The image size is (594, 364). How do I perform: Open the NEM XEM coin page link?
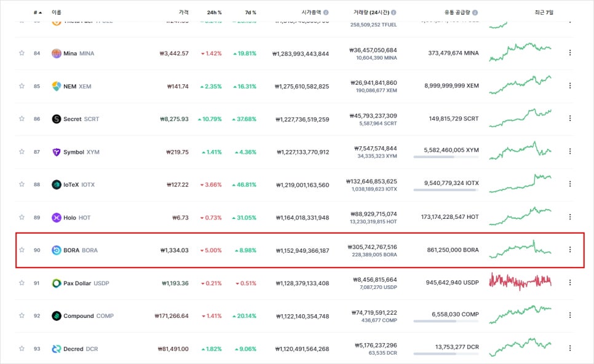pyautogui.click(x=77, y=86)
